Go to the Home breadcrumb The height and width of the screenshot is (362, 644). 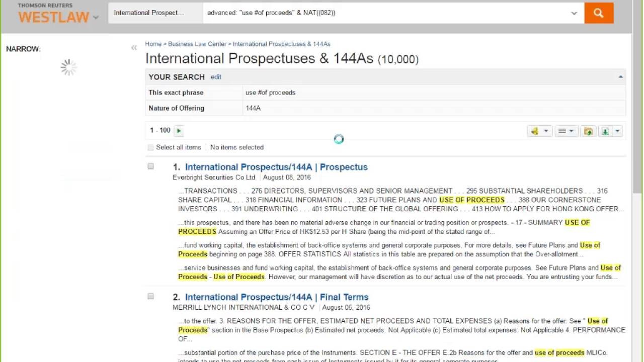pos(153,44)
